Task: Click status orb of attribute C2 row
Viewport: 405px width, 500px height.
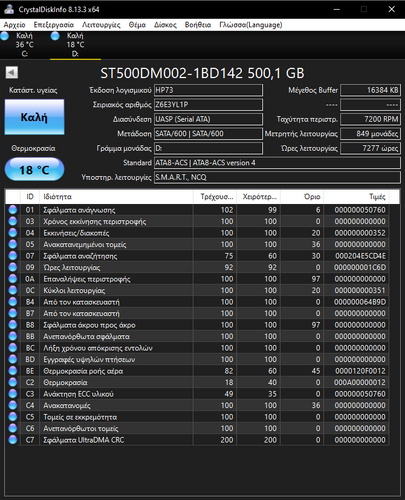Action: [13, 382]
